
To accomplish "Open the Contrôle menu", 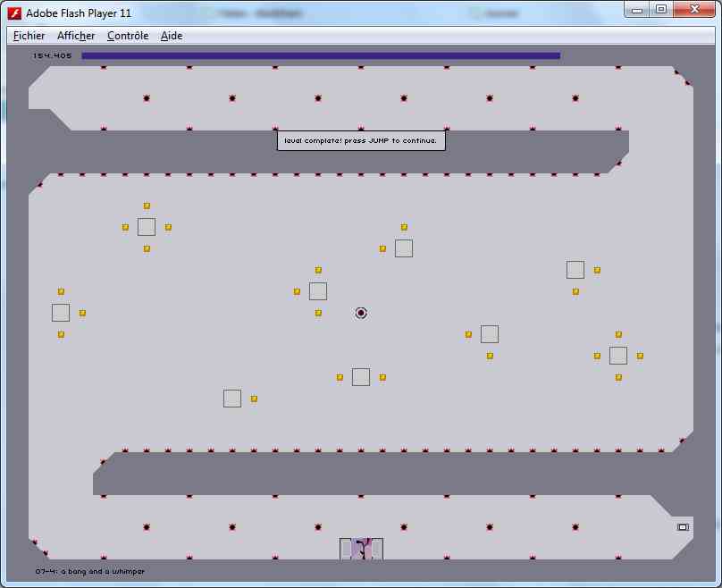I will (127, 36).
